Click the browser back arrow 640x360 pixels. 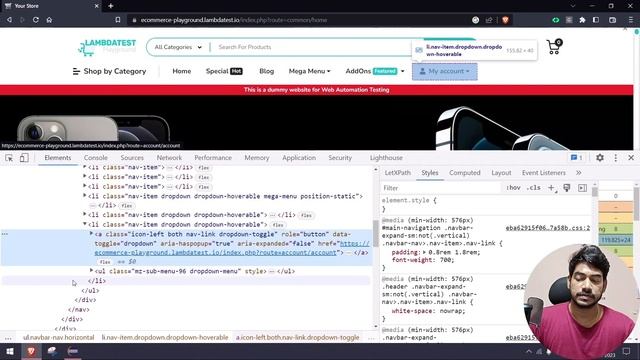pyautogui.click(x=9, y=20)
